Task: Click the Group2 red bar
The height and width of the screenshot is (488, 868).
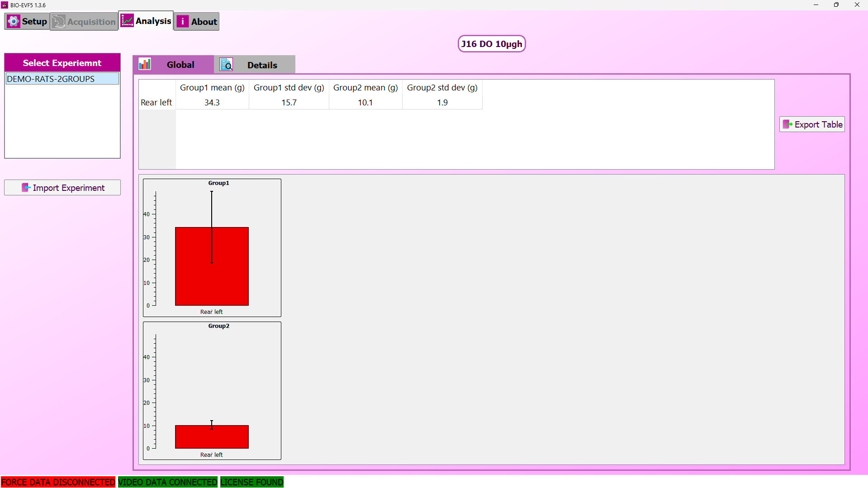Action: 194,438
